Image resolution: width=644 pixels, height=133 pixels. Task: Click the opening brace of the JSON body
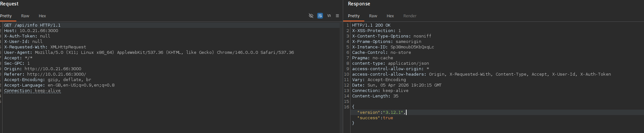[x=353, y=107]
